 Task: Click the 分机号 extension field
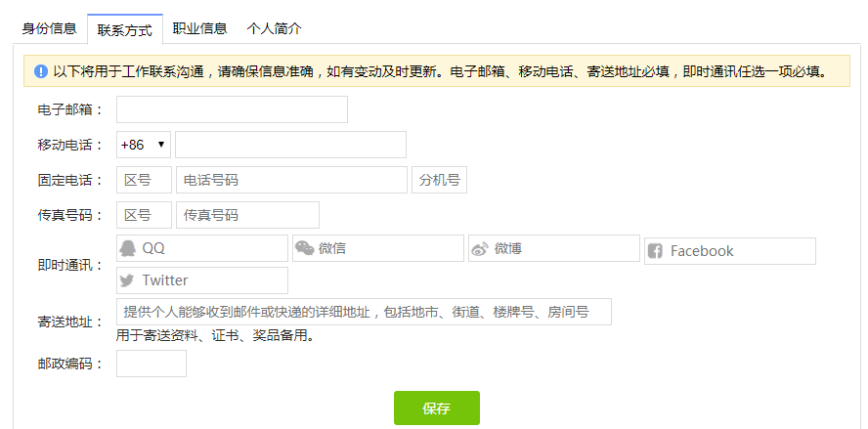tap(440, 180)
